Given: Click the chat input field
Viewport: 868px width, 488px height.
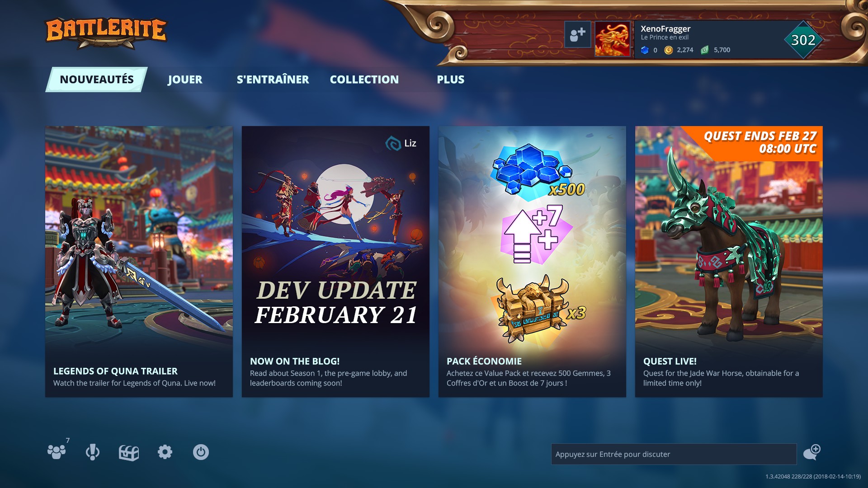Looking at the screenshot, I should coord(674,454).
